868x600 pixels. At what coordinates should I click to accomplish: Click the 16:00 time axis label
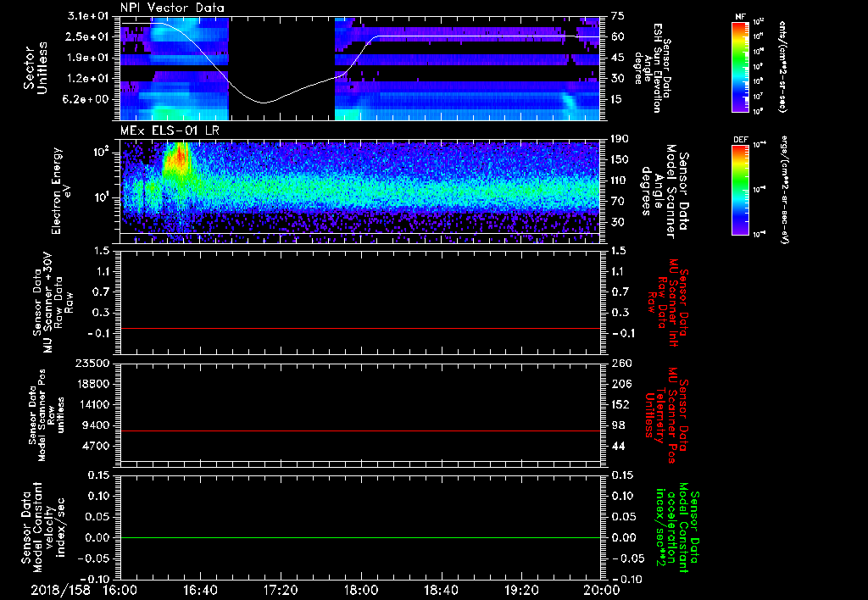[x=120, y=590]
